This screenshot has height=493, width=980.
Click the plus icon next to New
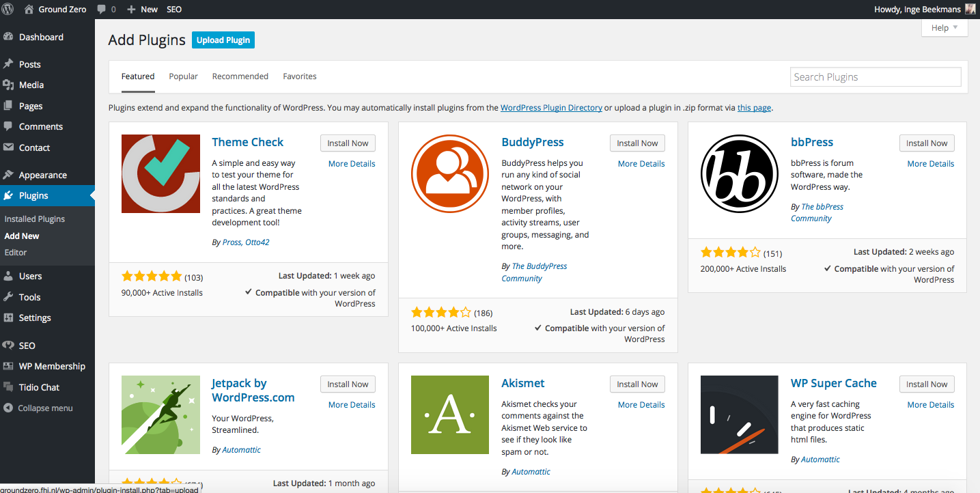pos(132,10)
